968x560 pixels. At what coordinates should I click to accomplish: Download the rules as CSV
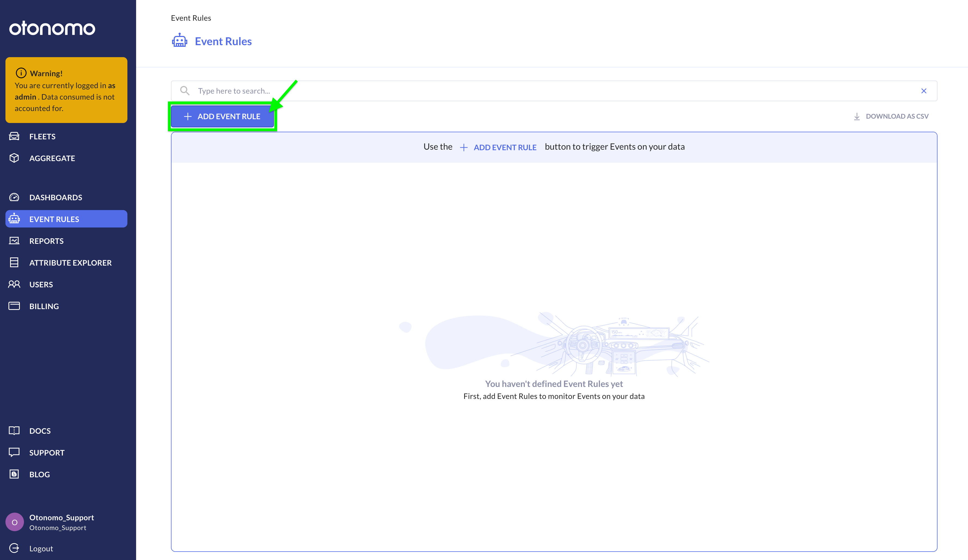coord(891,116)
